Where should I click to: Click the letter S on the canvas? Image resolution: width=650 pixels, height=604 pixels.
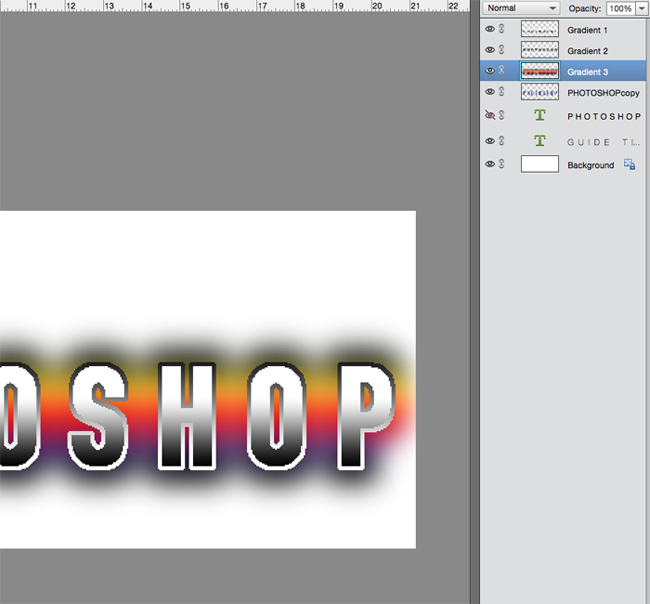click(99, 416)
